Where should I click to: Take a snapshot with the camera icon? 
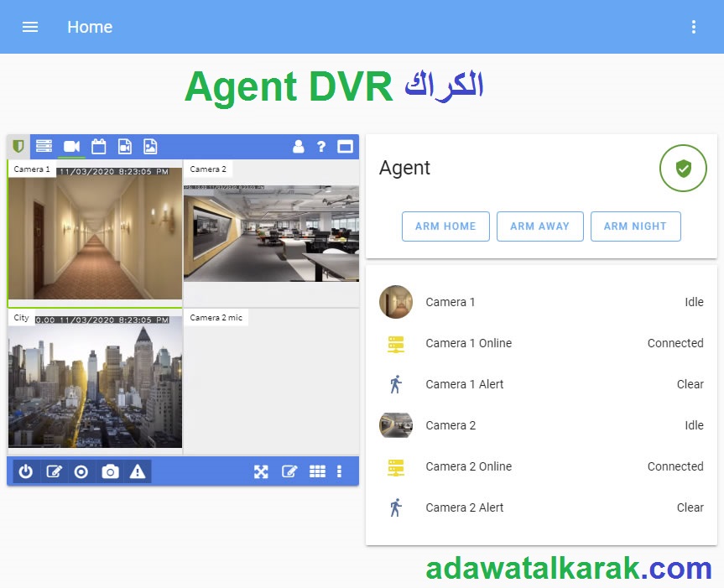[x=110, y=471]
